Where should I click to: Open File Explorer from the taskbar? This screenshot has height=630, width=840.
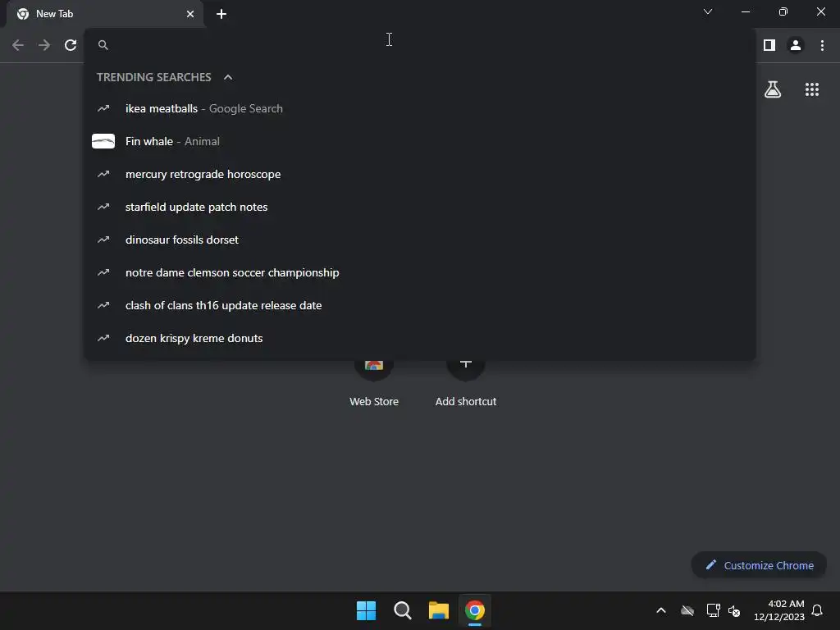point(438,610)
